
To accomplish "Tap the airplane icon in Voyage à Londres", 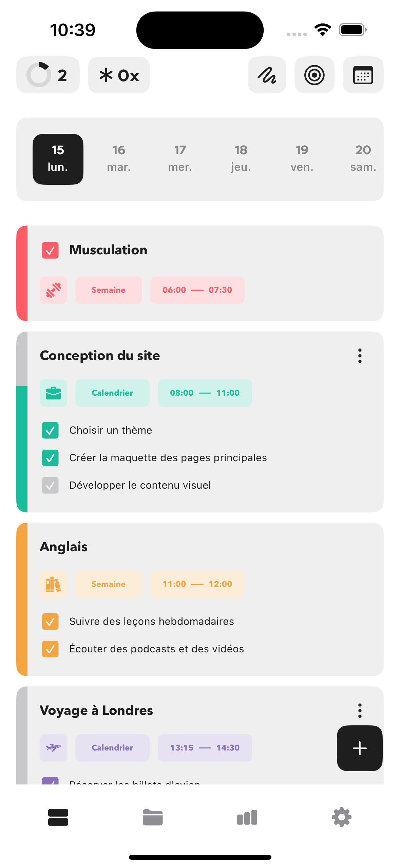I will click(53, 748).
